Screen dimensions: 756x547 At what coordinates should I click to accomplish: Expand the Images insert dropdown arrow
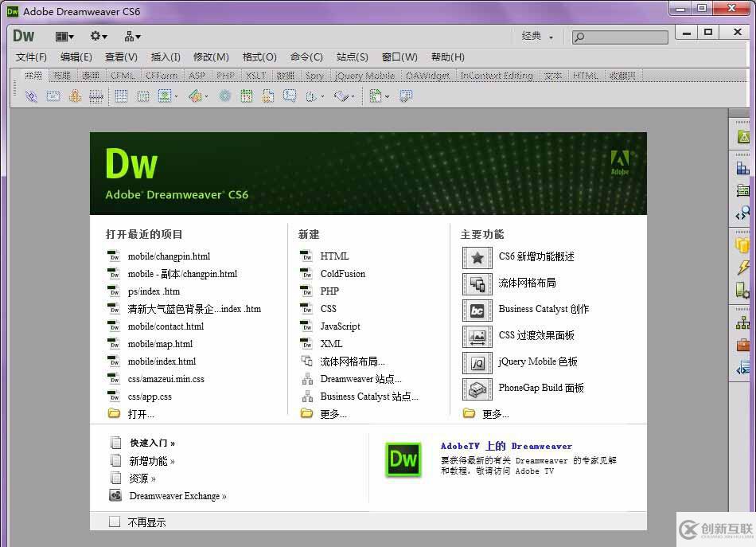pos(176,97)
